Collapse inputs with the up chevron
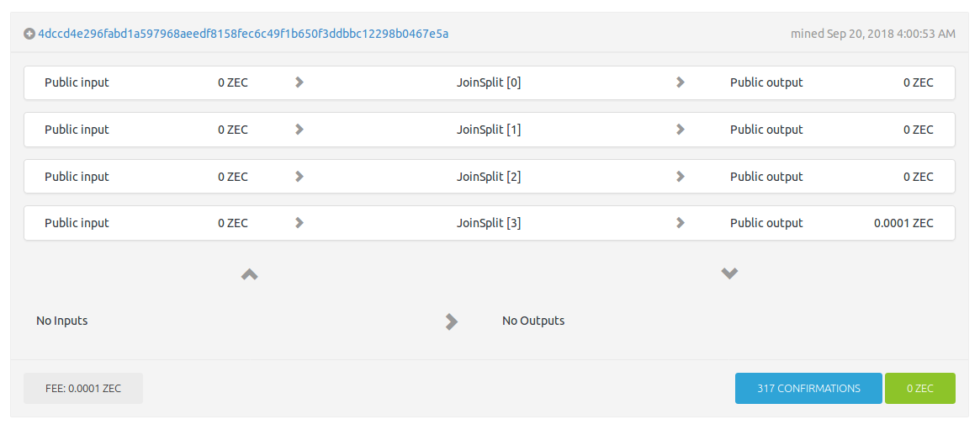The image size is (980, 430). click(x=250, y=274)
